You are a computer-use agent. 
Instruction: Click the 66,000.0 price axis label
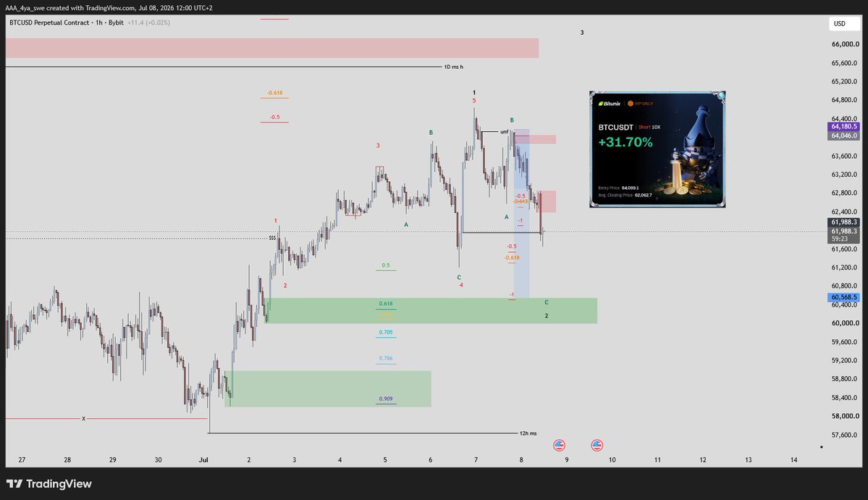coord(846,44)
